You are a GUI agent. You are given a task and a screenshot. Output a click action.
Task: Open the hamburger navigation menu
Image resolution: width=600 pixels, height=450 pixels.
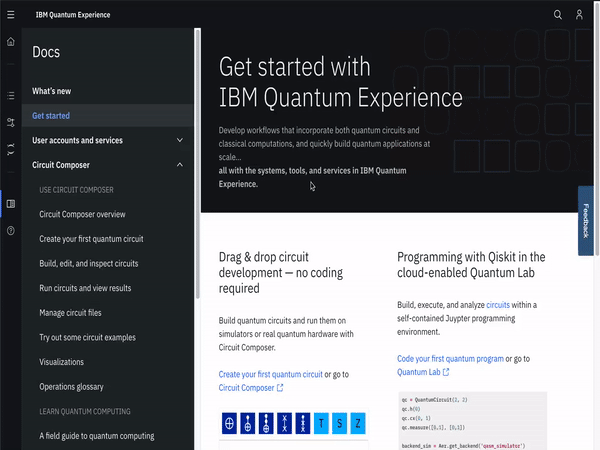(x=11, y=15)
